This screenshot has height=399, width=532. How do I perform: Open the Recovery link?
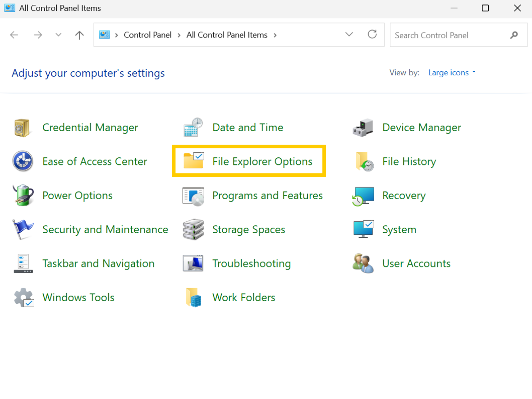(x=404, y=195)
